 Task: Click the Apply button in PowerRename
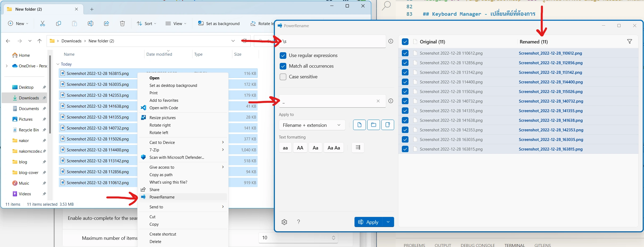tap(368, 222)
